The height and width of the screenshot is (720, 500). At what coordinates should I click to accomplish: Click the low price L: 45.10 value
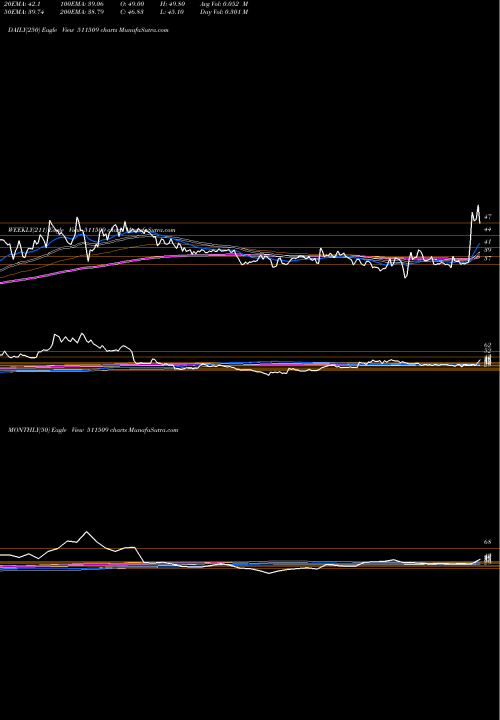(172, 12)
